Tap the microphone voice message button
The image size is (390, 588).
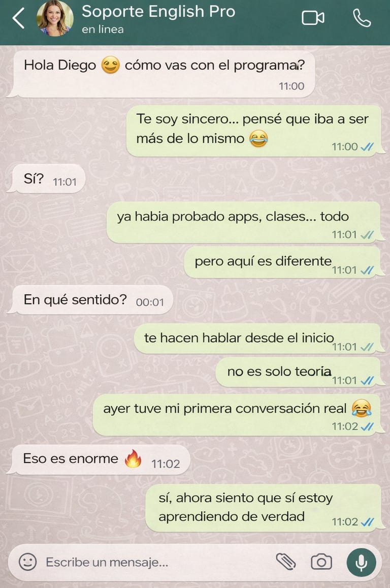point(361,562)
